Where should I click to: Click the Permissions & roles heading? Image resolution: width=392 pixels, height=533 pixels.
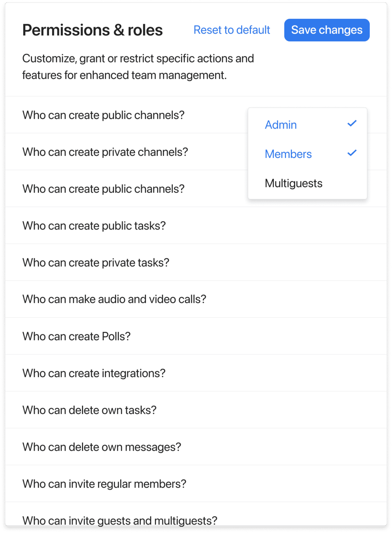pyautogui.click(x=92, y=30)
